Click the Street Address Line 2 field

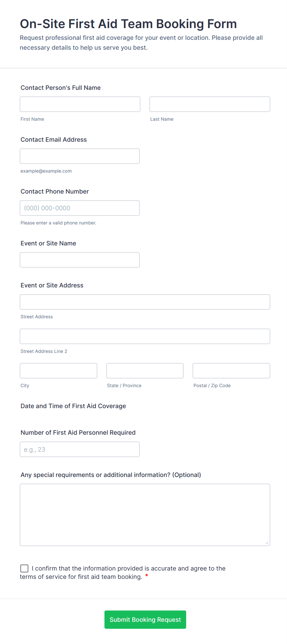[x=145, y=336]
